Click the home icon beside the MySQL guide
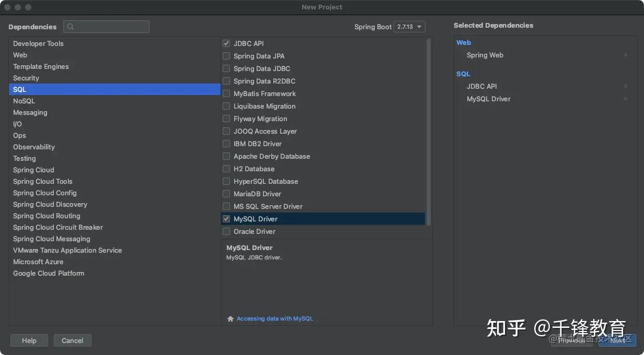The image size is (644, 355). pos(231,319)
